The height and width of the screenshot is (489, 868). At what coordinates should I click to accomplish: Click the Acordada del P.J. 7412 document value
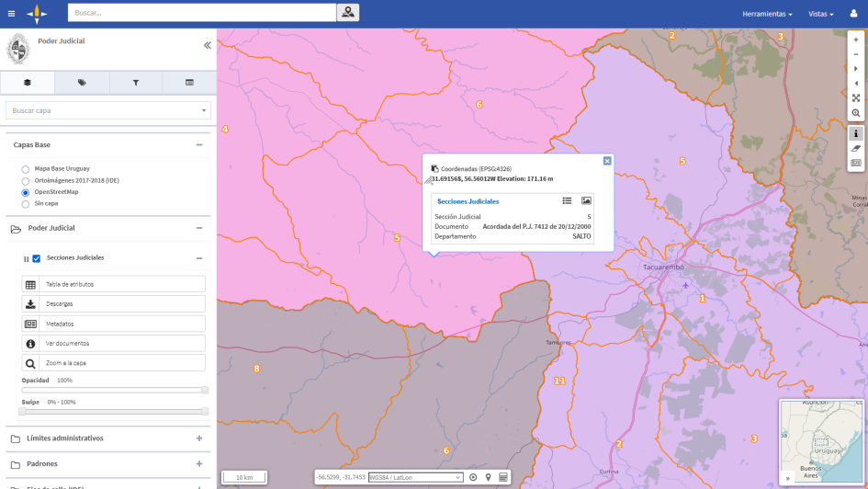click(536, 226)
